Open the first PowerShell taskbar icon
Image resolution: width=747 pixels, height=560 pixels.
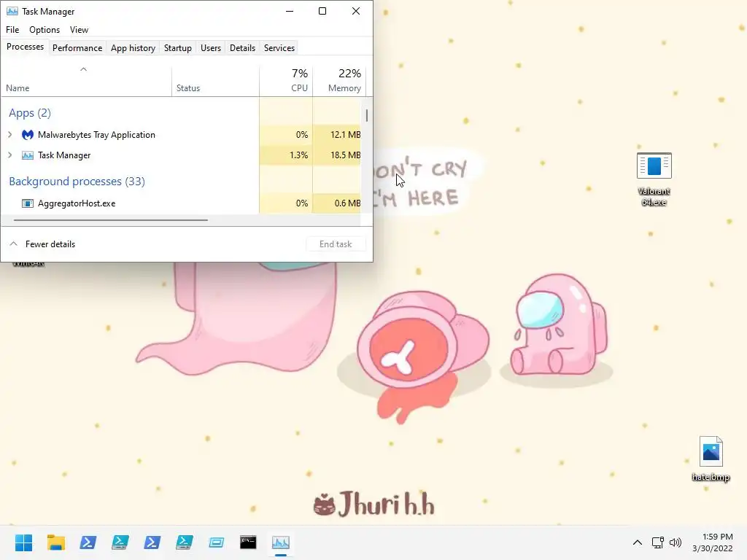(x=88, y=542)
